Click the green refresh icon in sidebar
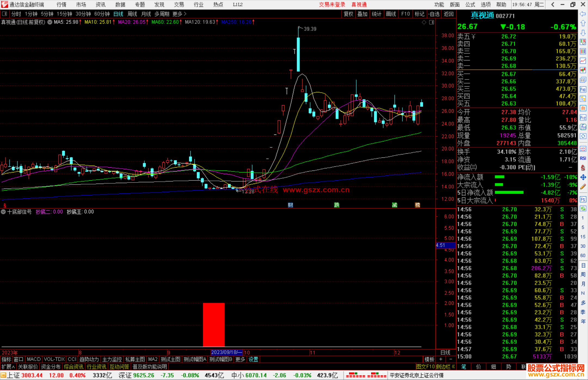 pos(583,209)
